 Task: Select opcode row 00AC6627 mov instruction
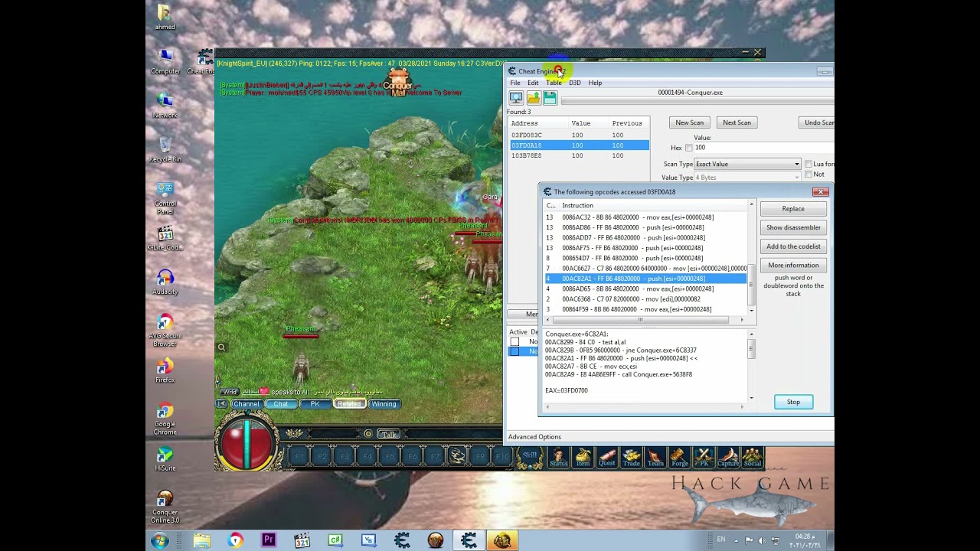[x=645, y=269]
